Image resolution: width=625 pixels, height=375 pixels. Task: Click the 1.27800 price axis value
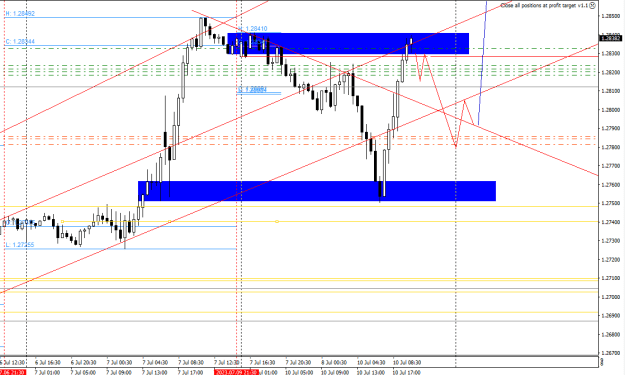[611, 147]
